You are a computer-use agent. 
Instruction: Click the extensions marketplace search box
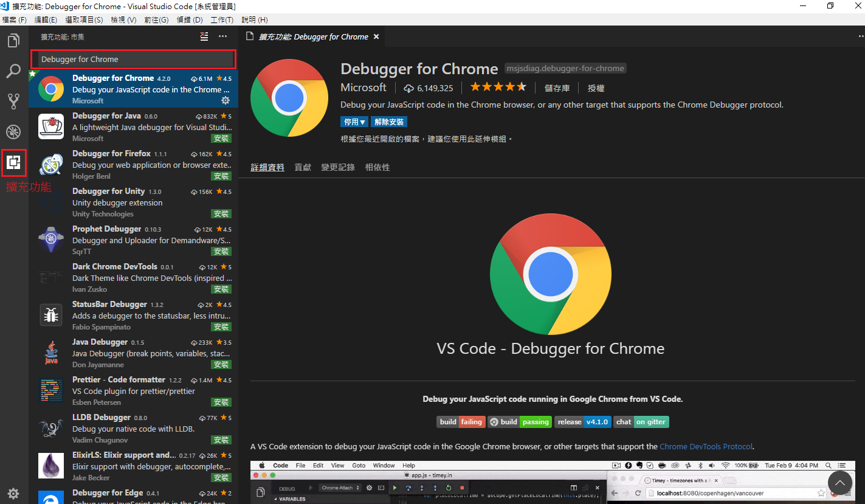tap(133, 60)
